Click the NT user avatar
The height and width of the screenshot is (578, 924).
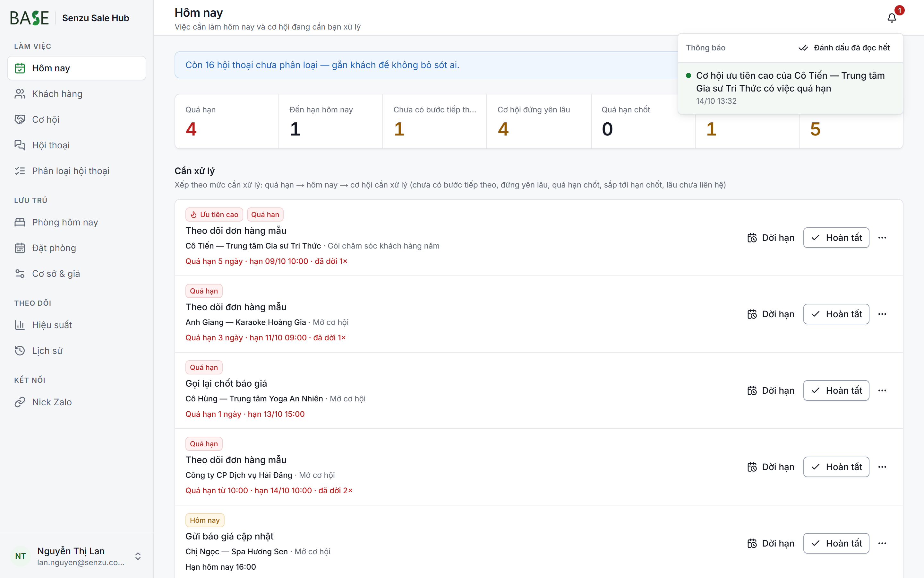click(21, 556)
